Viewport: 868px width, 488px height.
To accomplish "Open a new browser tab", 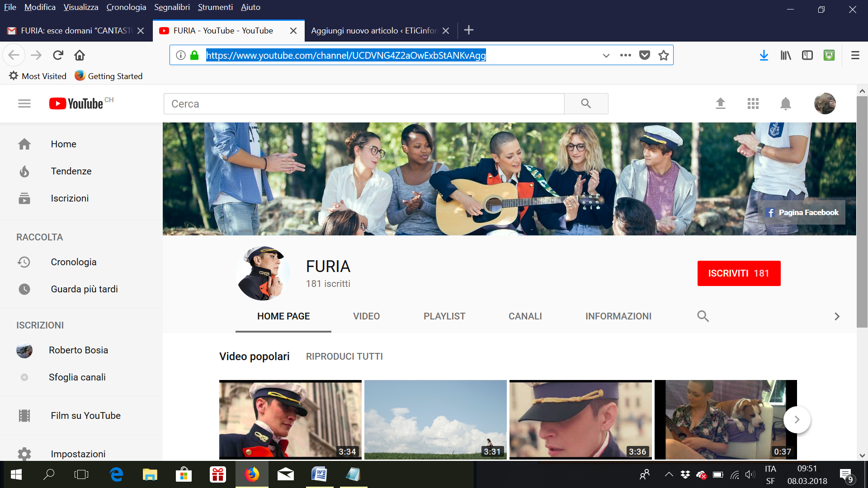I will click(x=469, y=30).
